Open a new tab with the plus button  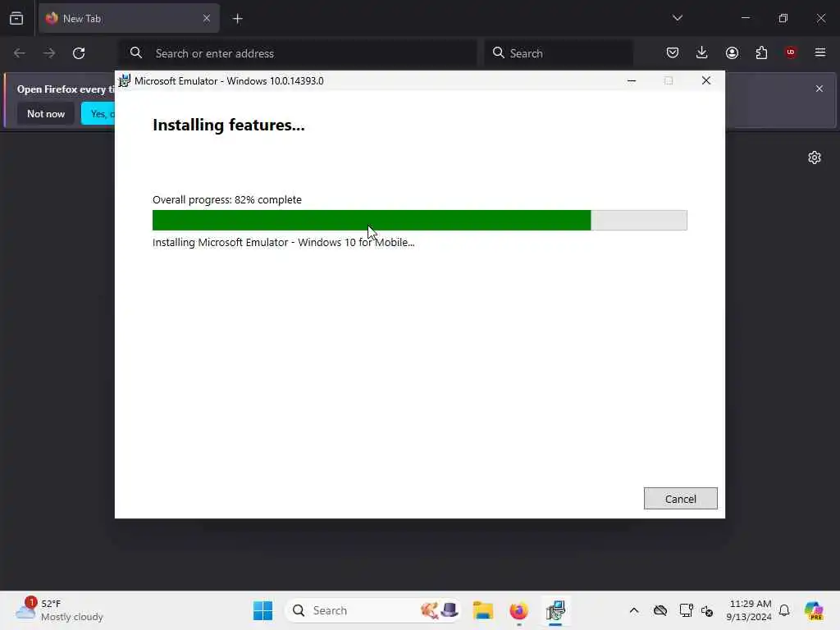click(x=237, y=19)
